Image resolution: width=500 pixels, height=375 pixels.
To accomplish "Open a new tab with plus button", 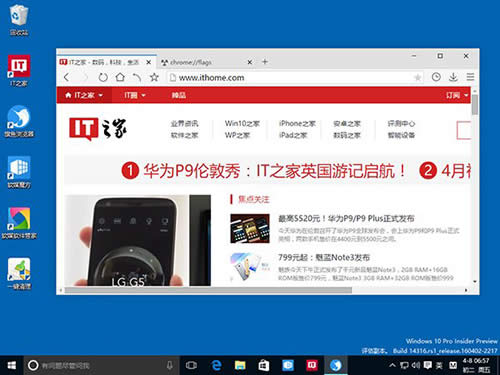I will (265, 62).
